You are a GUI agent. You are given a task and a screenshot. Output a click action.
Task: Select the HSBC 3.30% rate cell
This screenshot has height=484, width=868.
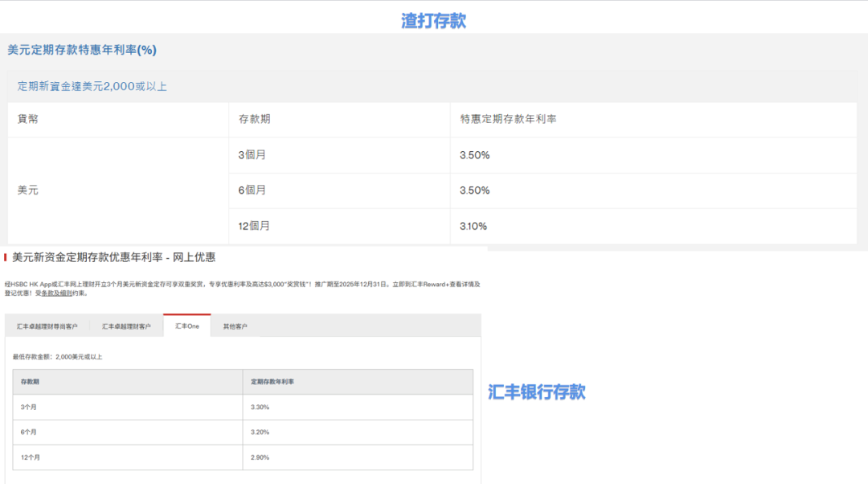pyautogui.click(x=260, y=407)
